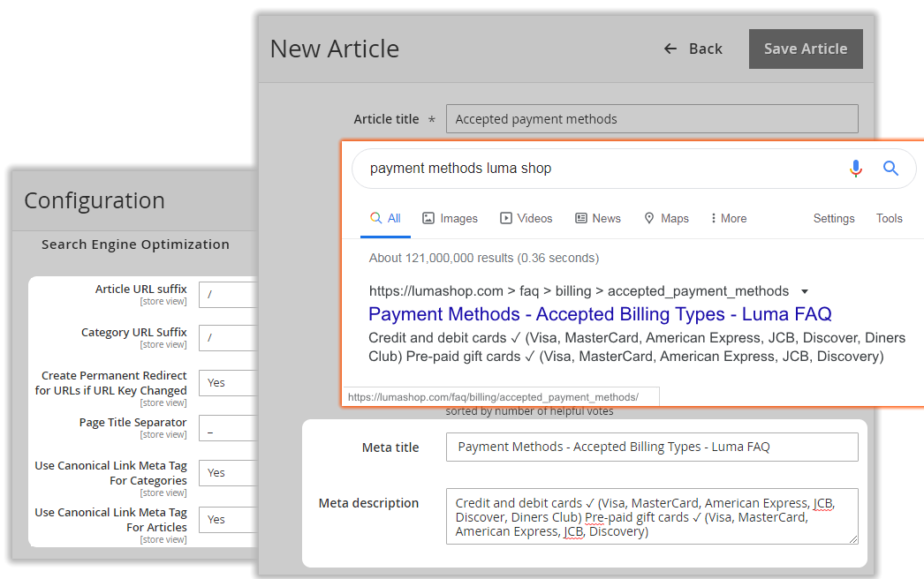Open Canonical Link Meta Tag For Categories dropdown
The width and height of the screenshot is (924, 579).
tap(229, 473)
